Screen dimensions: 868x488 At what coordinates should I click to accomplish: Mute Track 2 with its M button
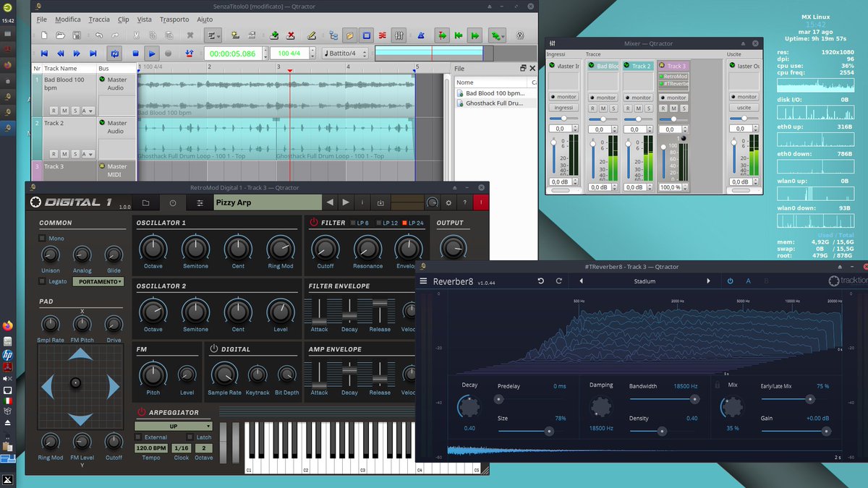(x=64, y=154)
